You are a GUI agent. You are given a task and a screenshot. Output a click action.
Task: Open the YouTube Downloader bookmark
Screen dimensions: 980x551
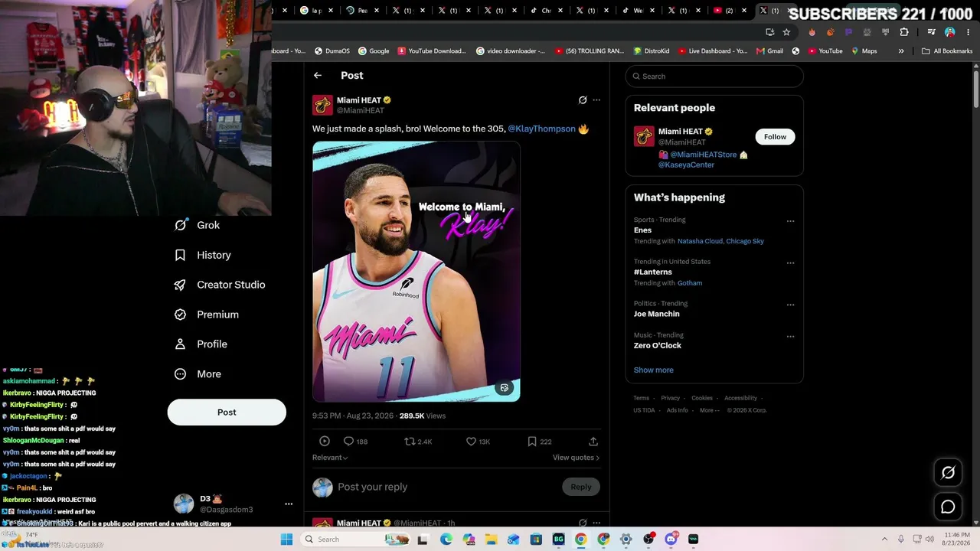(432, 51)
